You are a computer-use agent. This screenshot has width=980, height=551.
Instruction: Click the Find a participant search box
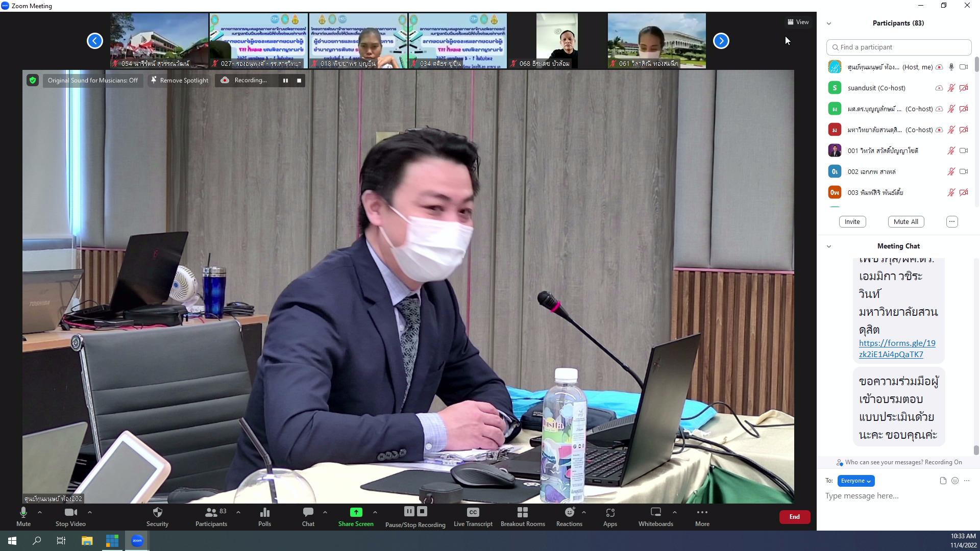(x=898, y=47)
